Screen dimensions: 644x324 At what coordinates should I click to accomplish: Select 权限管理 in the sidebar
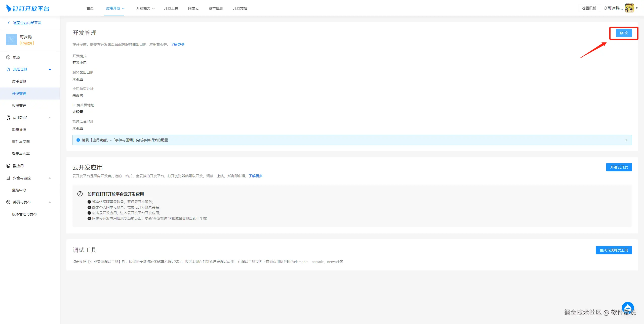click(19, 106)
